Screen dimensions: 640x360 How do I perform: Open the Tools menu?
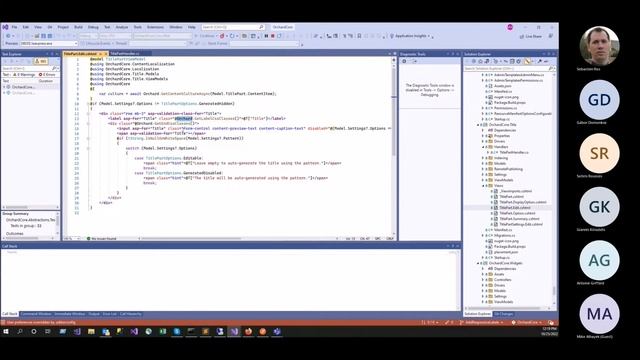pyautogui.click(x=138, y=27)
